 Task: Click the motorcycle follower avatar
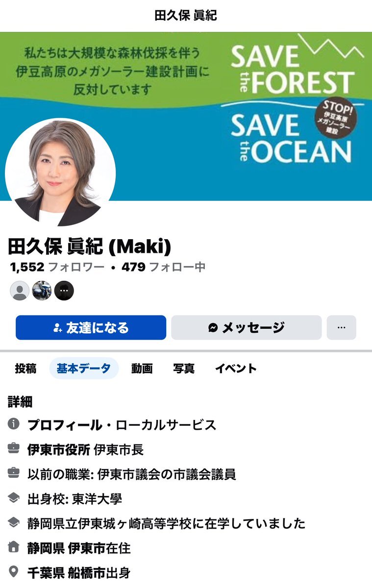(x=42, y=291)
